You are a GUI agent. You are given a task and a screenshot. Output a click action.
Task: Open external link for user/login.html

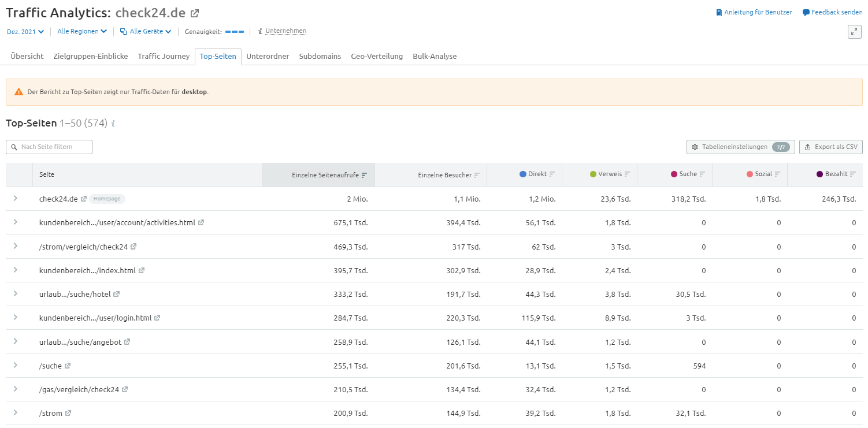157,318
